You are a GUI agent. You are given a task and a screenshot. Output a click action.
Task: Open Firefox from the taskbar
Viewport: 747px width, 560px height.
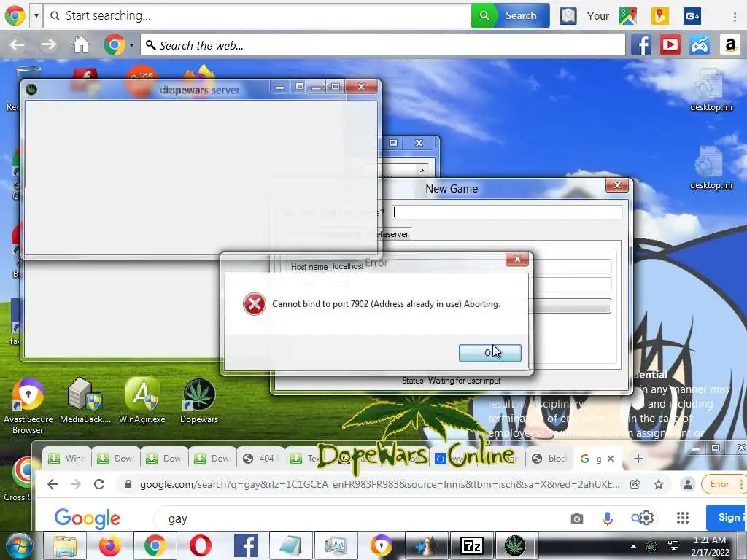[110, 545]
